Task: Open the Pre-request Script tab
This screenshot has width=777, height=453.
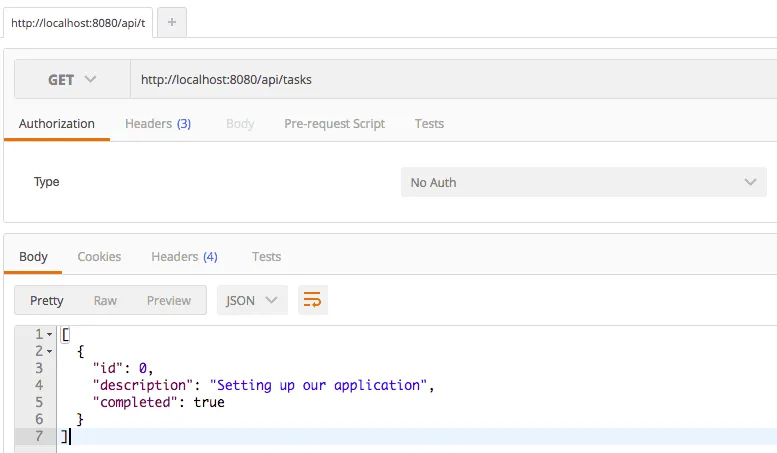Action: (334, 124)
